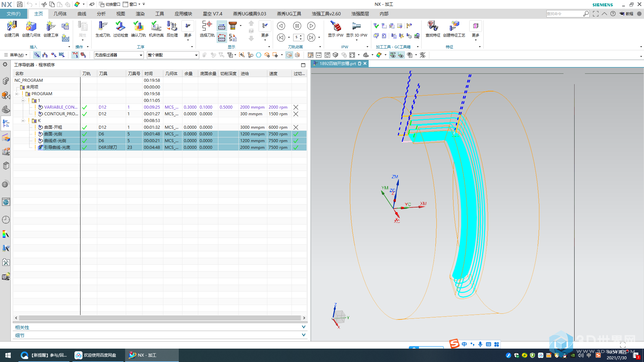Viewport: 644px width, 362px height.
Task: Open 更多 dropdown in 工序 group
Action: [188, 31]
